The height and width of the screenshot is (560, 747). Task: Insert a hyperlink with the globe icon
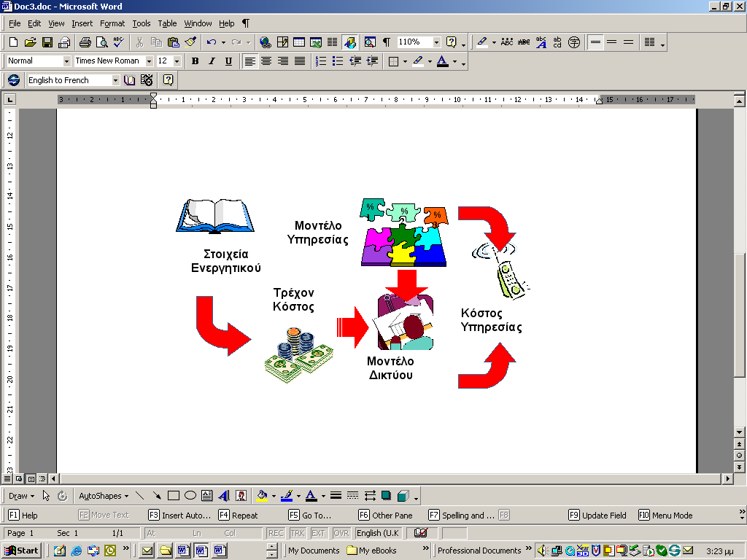[x=266, y=42]
